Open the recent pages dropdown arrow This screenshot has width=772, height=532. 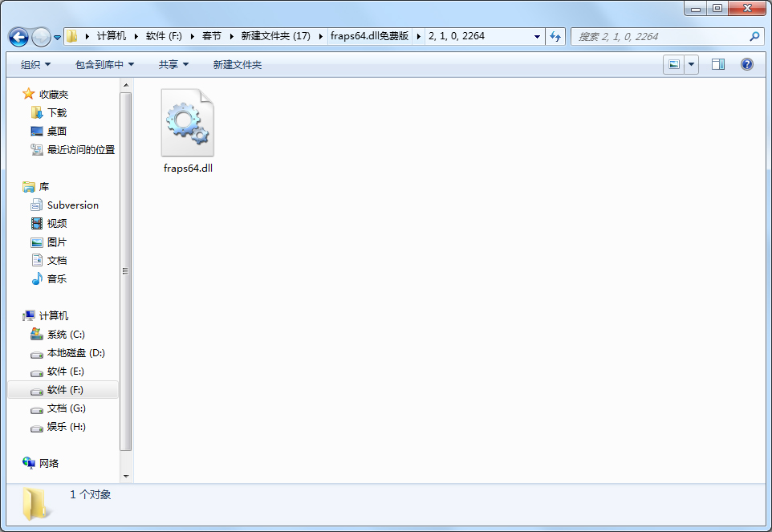(58, 38)
